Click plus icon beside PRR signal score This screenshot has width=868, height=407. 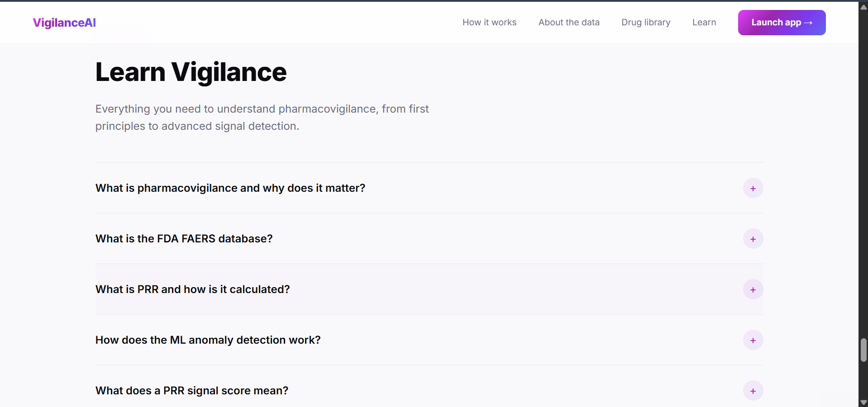[753, 391]
